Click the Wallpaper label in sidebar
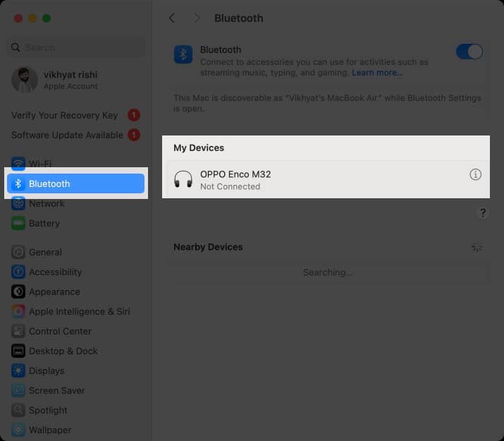 click(x=50, y=430)
